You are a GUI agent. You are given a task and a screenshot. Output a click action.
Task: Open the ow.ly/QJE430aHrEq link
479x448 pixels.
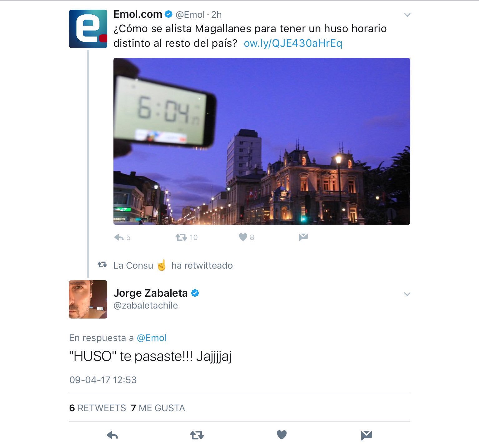pyautogui.click(x=293, y=43)
